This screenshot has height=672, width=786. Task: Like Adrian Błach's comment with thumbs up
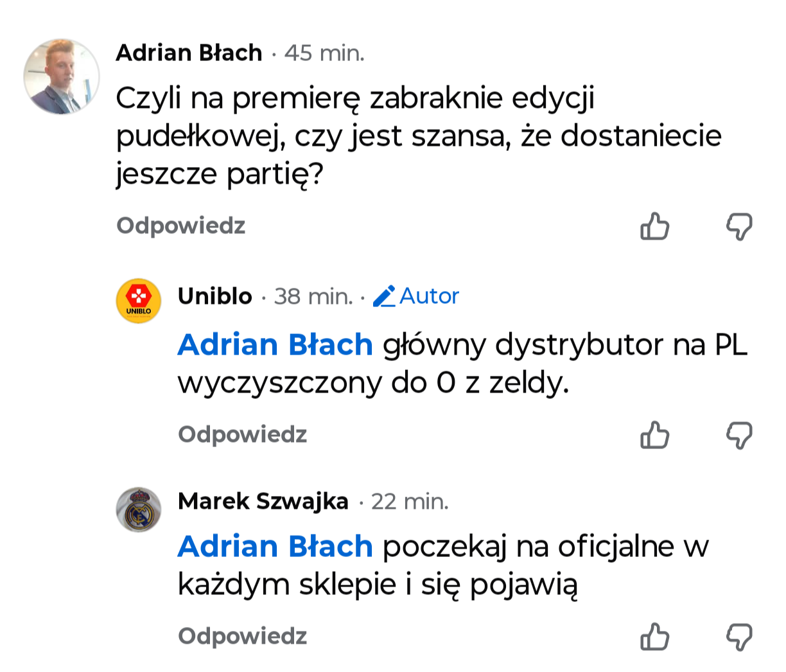pyautogui.click(x=654, y=226)
